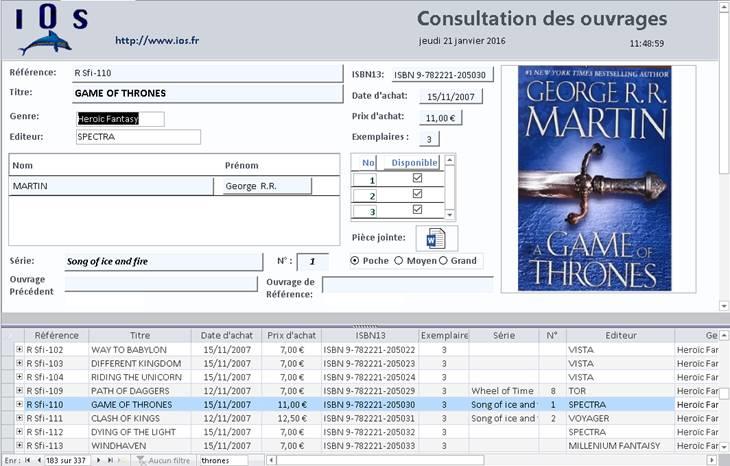Click the ISBN13 field value
The height and width of the screenshot is (466, 730).
click(442, 74)
